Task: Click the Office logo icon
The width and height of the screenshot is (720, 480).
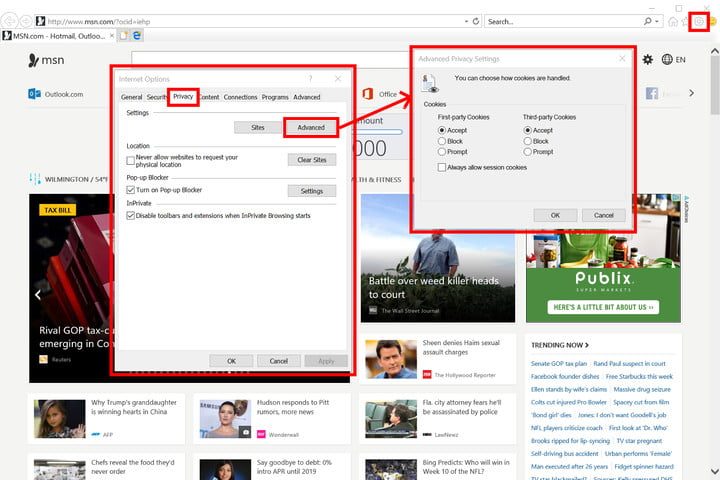Action: (x=366, y=94)
